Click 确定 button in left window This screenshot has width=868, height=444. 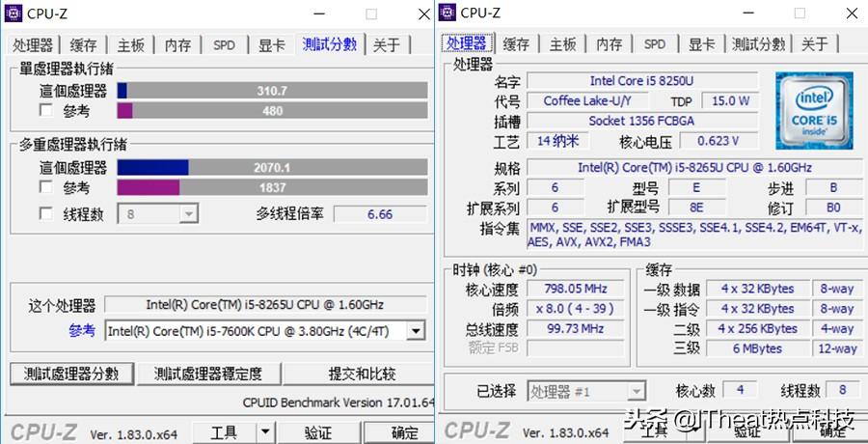coord(399,432)
